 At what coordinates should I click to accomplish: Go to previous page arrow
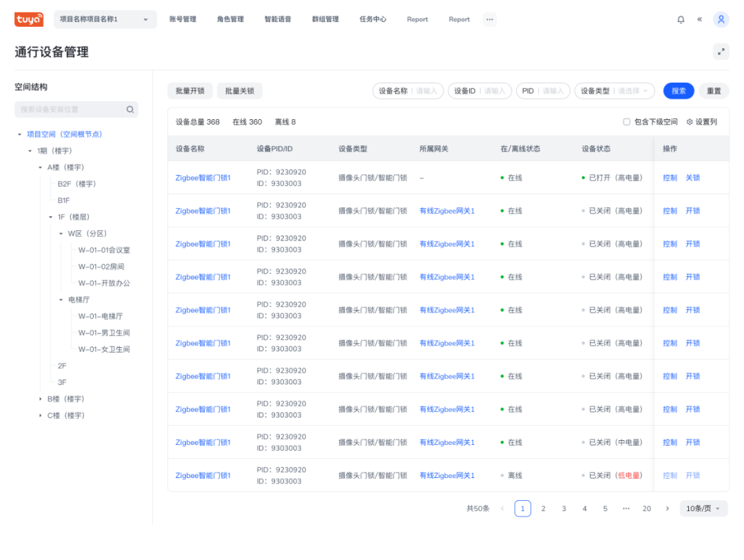(x=502, y=508)
